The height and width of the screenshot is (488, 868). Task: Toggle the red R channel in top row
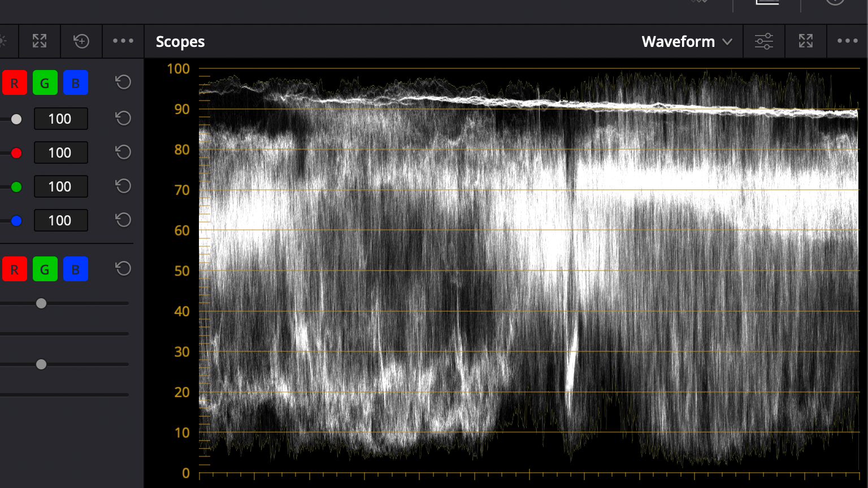click(15, 83)
